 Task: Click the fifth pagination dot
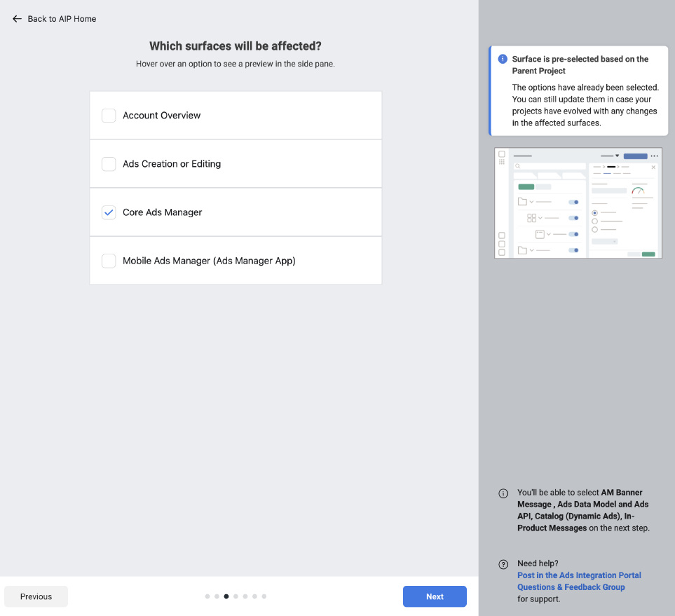tap(245, 596)
